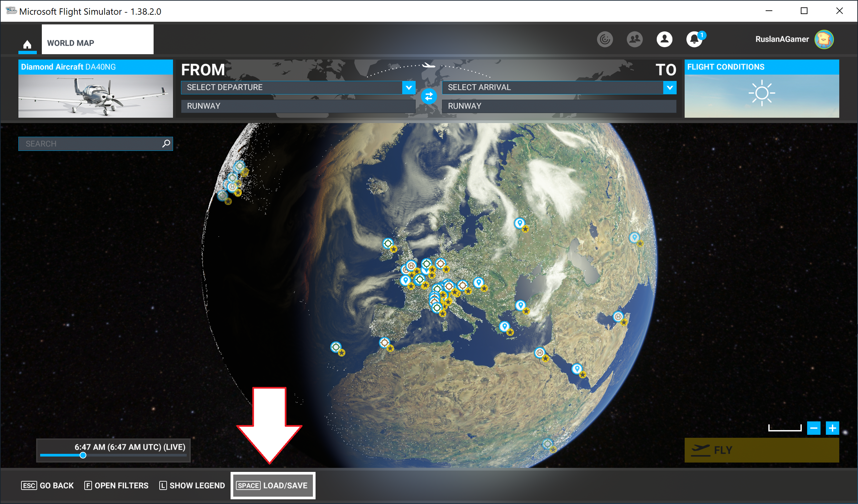
Task: Open the friends group icon
Action: 635,39
